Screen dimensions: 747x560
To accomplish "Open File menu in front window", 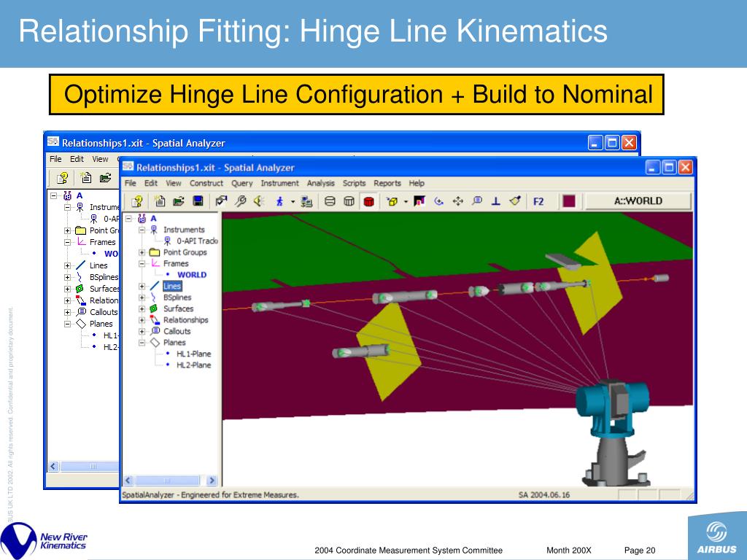I will click(x=130, y=183).
